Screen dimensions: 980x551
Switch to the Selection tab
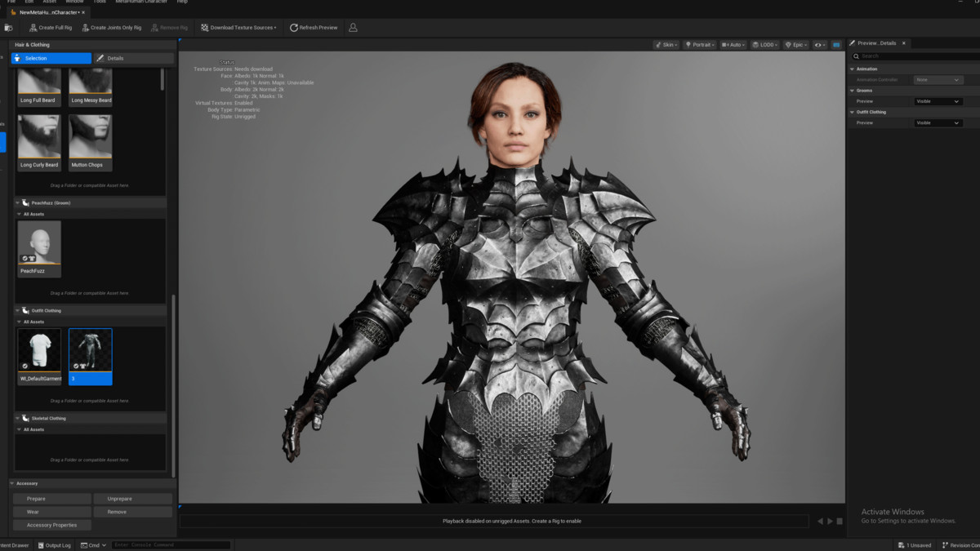coord(51,59)
